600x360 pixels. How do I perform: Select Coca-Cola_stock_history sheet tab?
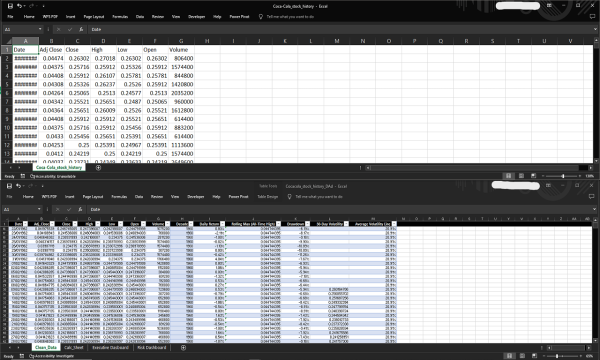(59, 168)
